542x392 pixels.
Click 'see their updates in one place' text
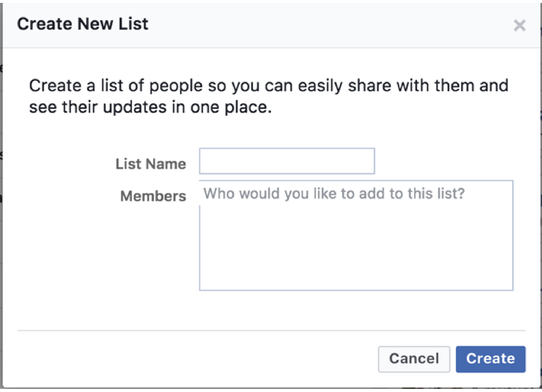pos(150,107)
